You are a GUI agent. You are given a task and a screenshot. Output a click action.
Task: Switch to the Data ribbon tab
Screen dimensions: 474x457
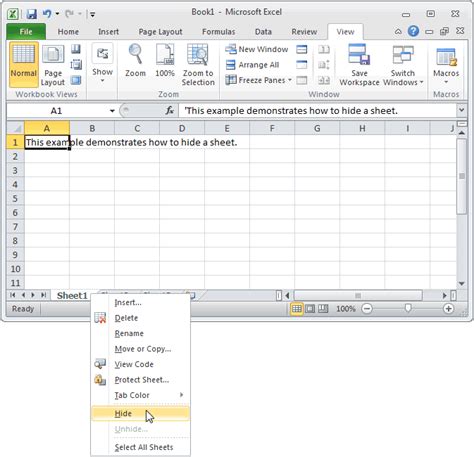pyautogui.click(x=263, y=32)
